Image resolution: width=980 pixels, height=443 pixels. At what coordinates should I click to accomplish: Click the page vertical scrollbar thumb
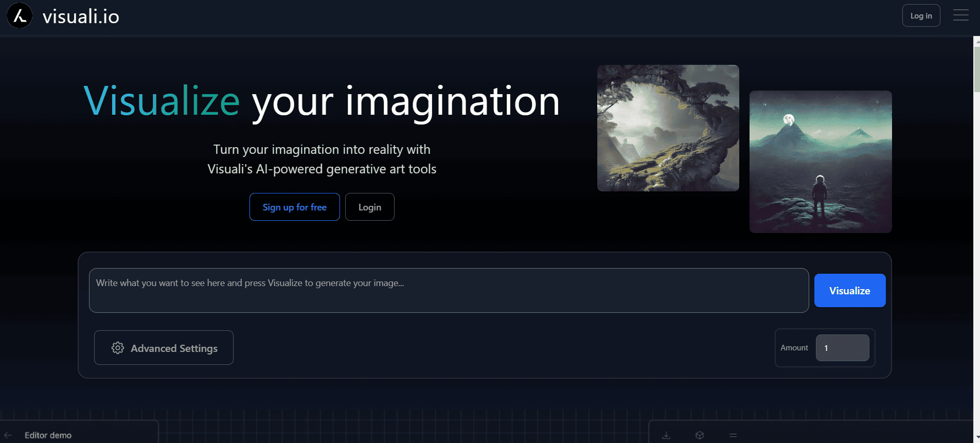[x=976, y=69]
